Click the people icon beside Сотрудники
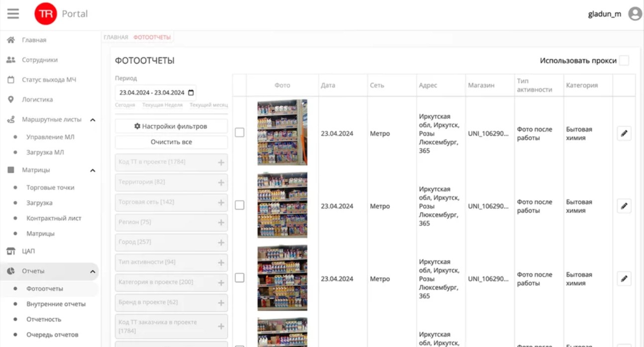The image size is (644, 347). [x=11, y=60]
